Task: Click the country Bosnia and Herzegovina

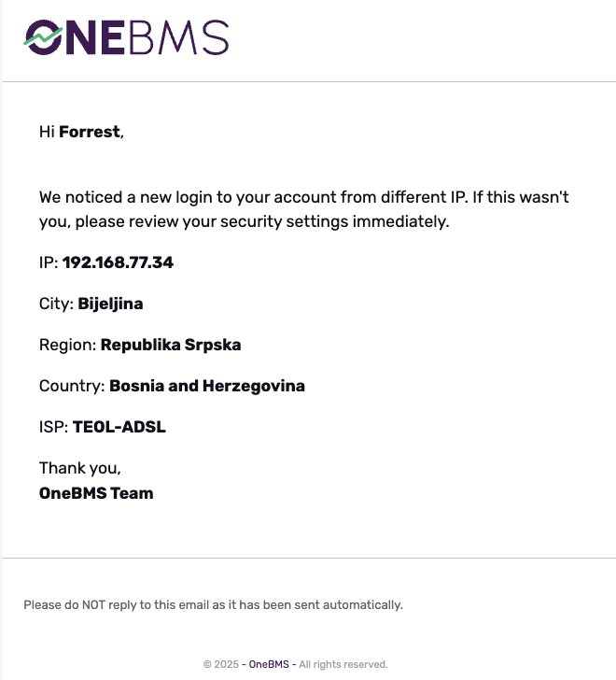Action: pos(207,386)
